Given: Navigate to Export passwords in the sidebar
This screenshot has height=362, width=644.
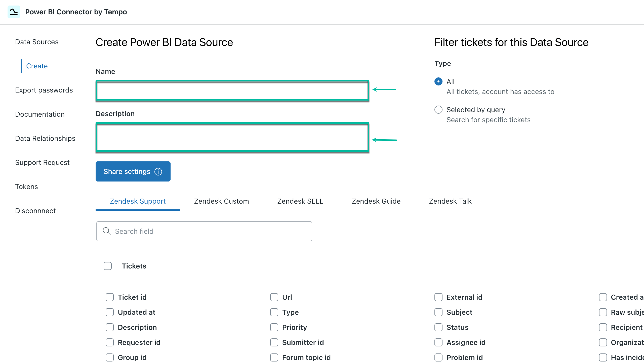Looking at the screenshot, I should [x=44, y=90].
